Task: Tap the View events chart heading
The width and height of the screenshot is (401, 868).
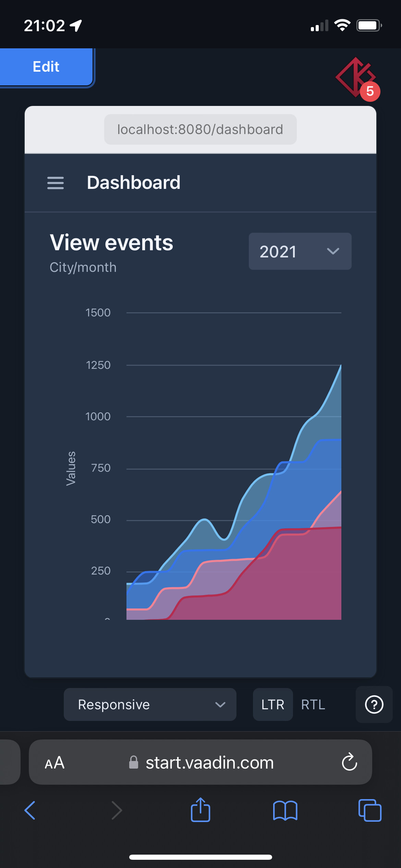Action: tap(111, 243)
